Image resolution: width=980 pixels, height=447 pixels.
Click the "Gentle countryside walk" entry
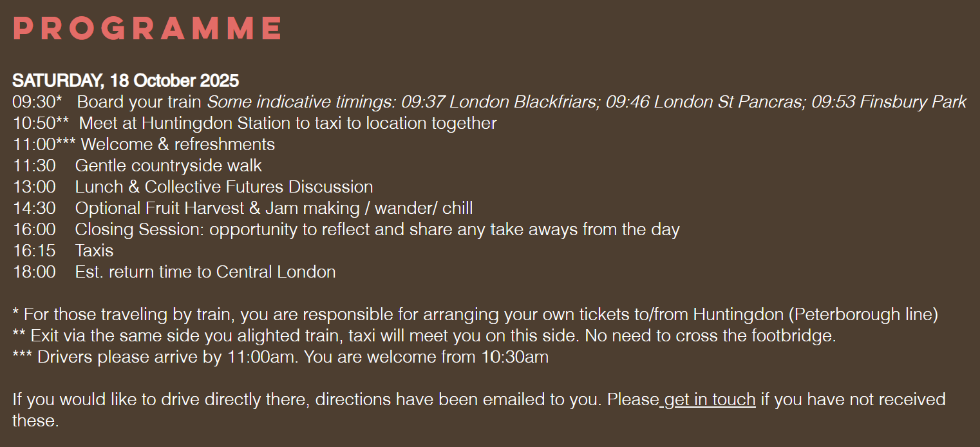(x=168, y=166)
